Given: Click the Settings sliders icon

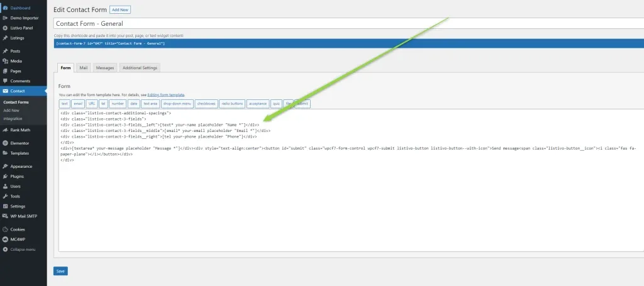Looking at the screenshot, I should click(5, 206).
